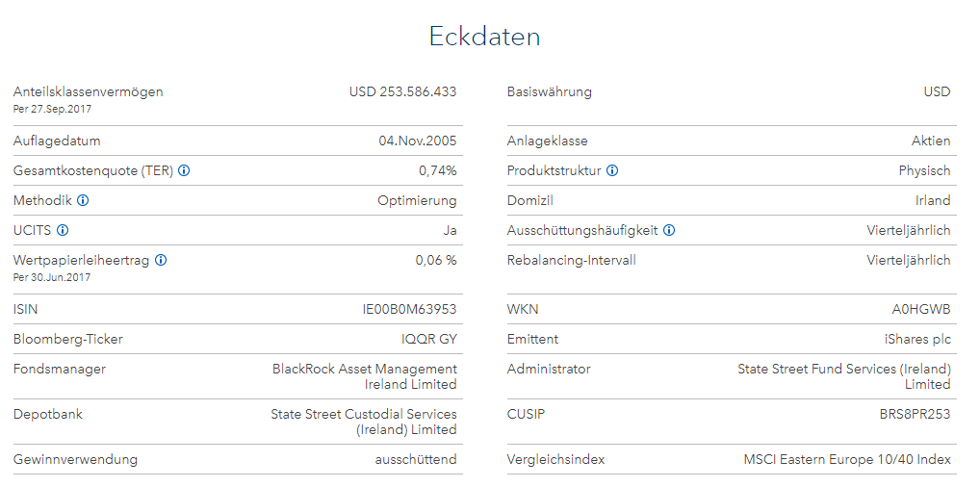Click the UCITS info icon
Image resolution: width=980 pixels, height=487 pixels.
(63, 230)
